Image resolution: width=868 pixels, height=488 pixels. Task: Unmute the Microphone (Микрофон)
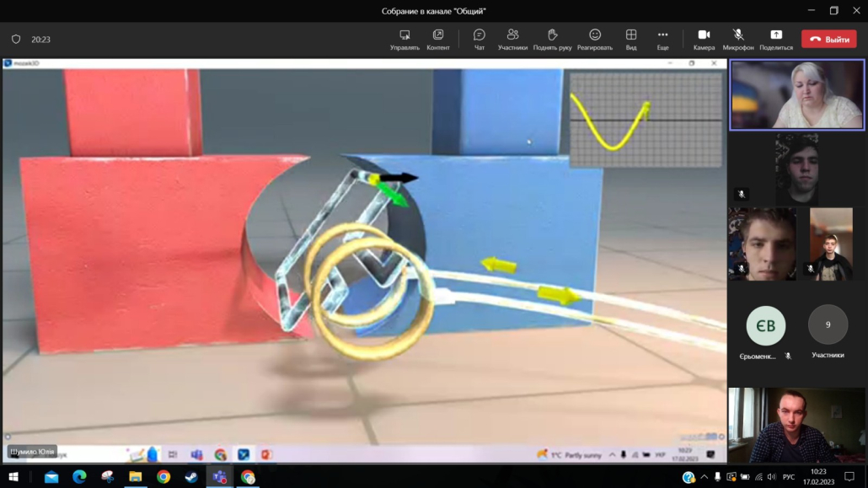(738, 39)
